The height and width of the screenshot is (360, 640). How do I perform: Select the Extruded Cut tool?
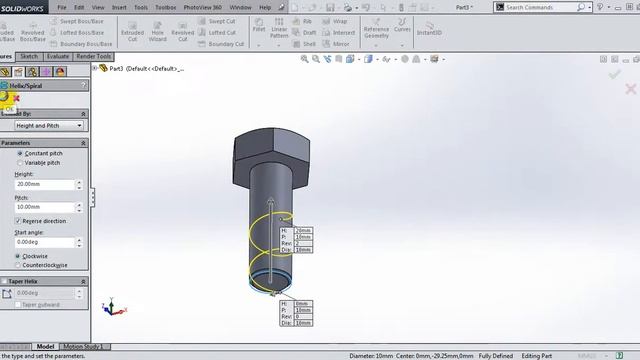click(132, 32)
